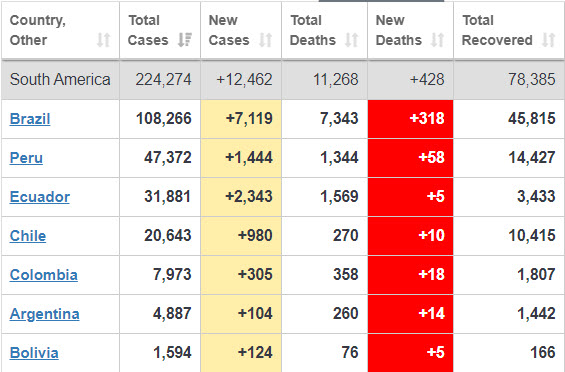565x372 pixels.
Task: Click Brazil's yellow +7,119 new cases cell
Action: [241, 119]
